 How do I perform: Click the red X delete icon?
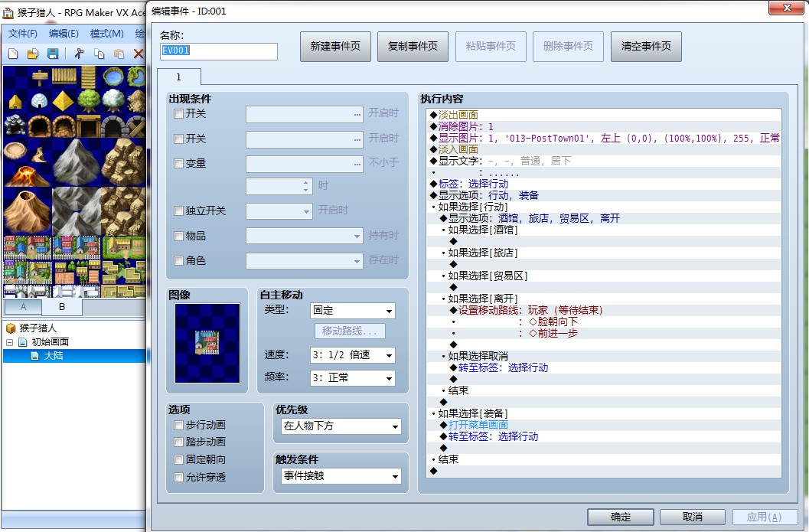[x=139, y=54]
